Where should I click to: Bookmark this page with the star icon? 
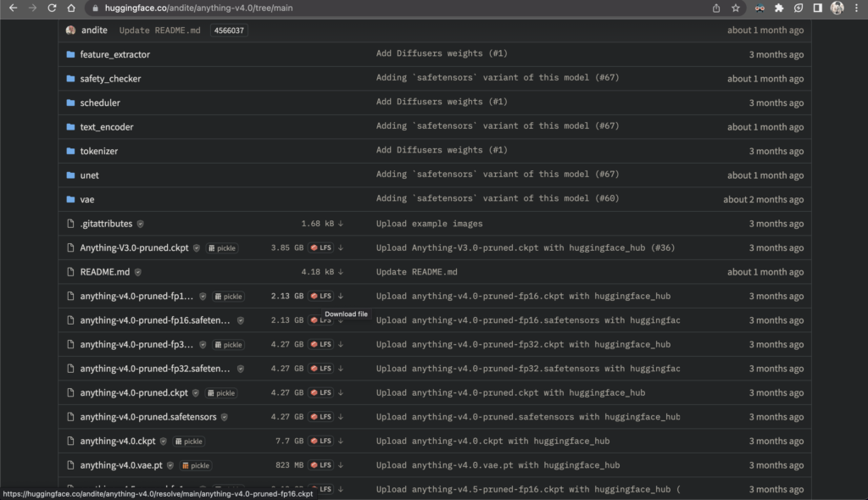point(736,8)
